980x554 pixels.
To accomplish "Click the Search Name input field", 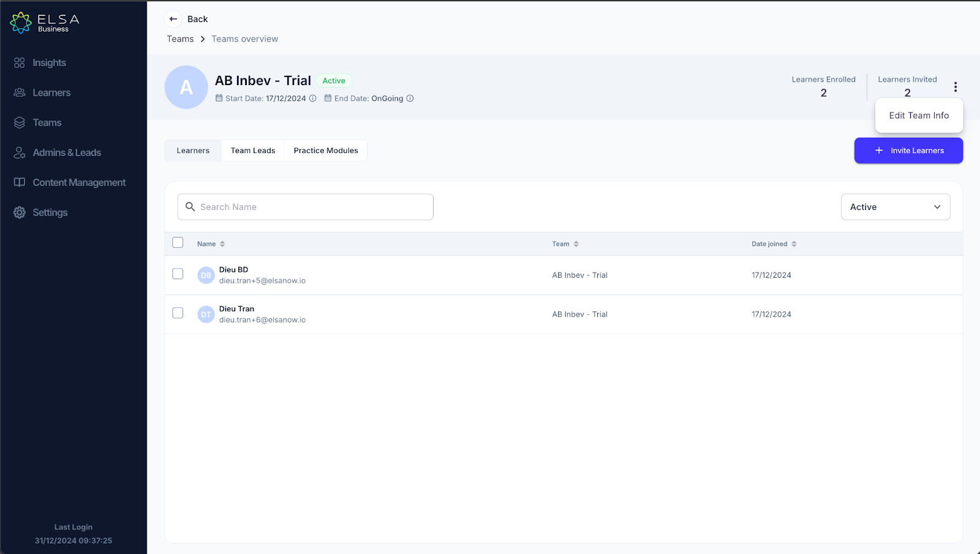I will click(x=306, y=207).
